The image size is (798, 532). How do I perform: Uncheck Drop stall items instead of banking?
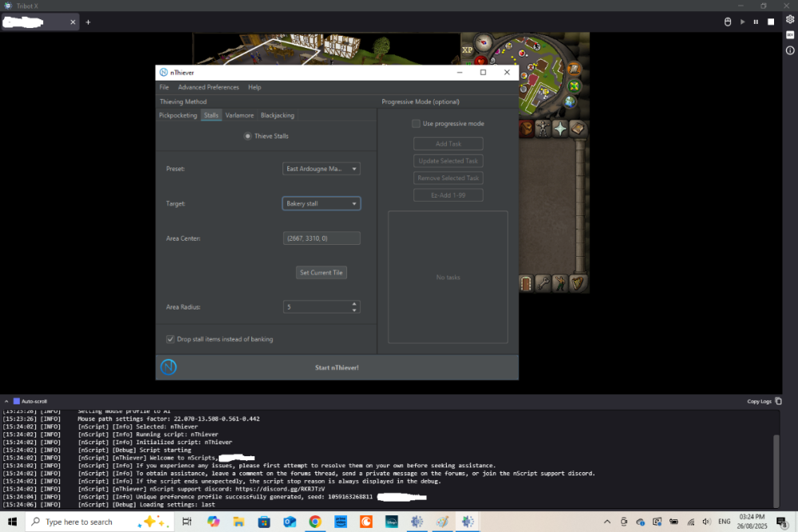click(x=170, y=339)
